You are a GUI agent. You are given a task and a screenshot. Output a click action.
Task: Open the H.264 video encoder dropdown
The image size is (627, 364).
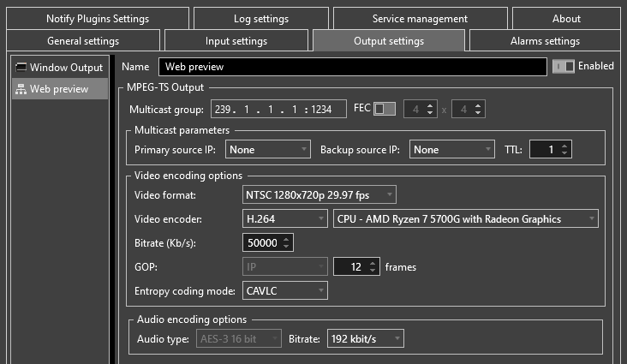coord(285,218)
